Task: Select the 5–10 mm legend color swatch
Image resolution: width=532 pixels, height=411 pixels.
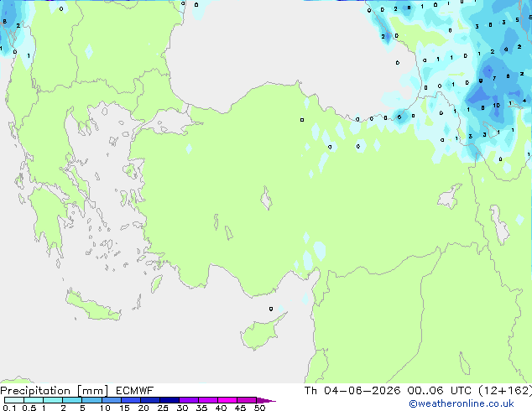Action: pyautogui.click(x=91, y=400)
